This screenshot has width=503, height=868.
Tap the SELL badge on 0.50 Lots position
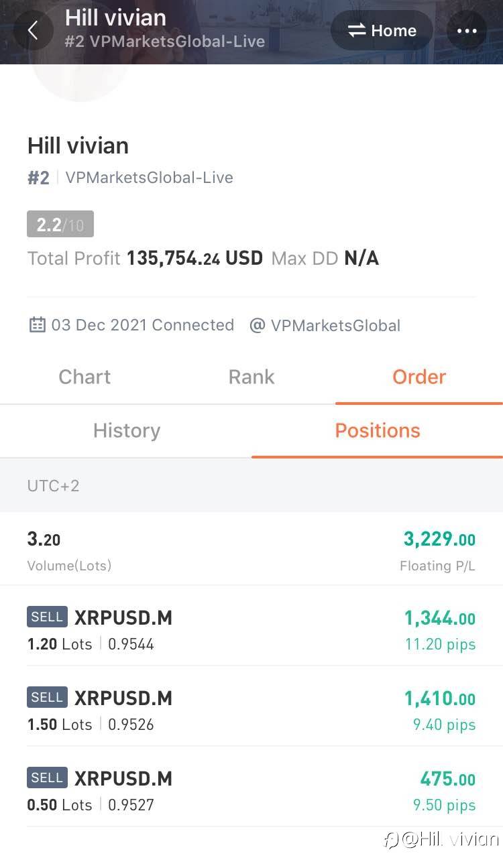[47, 778]
